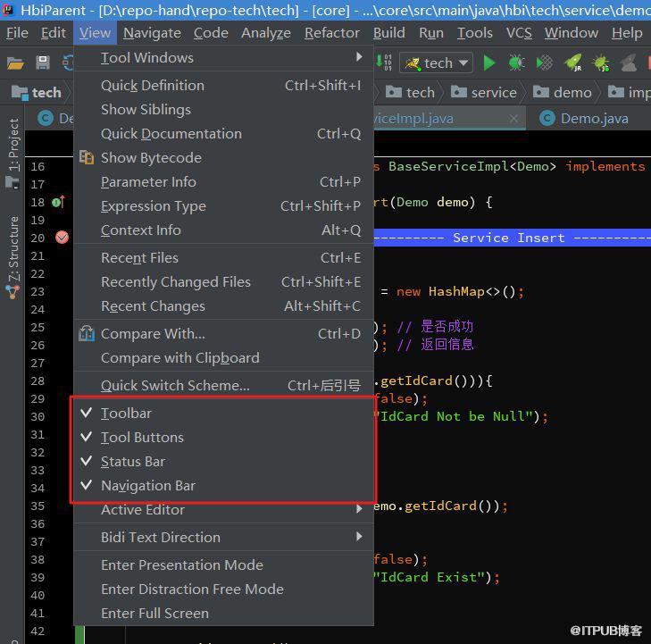The image size is (651, 644).
Task: Select Expression Type menu item
Action: pos(224,205)
